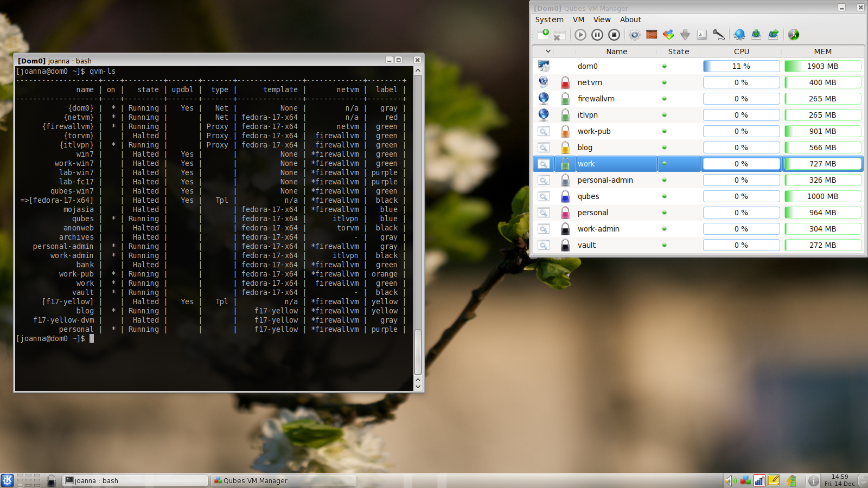The height and width of the screenshot is (488, 868).
Task: Switch to Qubes VM Manager taskbar entry
Action: (x=284, y=480)
